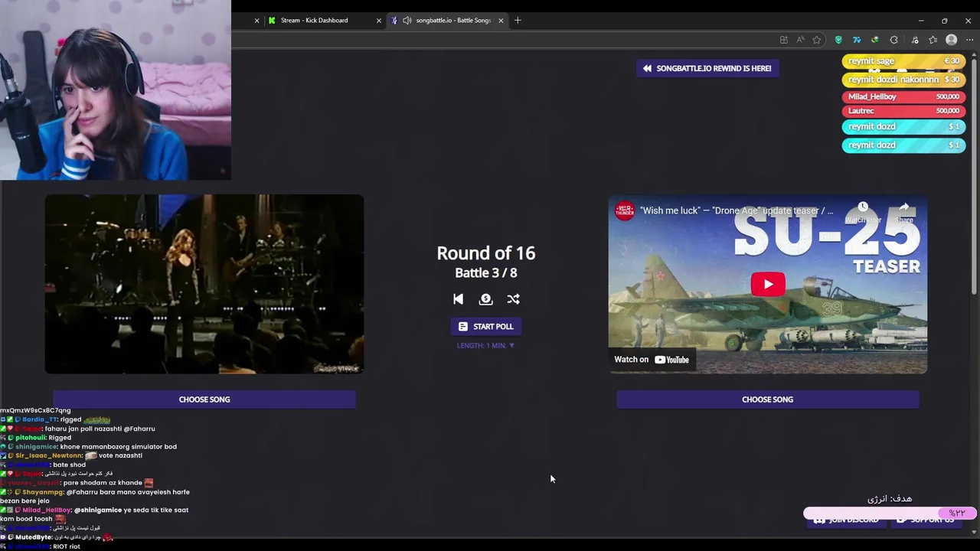Open the browser profile avatar

coord(951,40)
